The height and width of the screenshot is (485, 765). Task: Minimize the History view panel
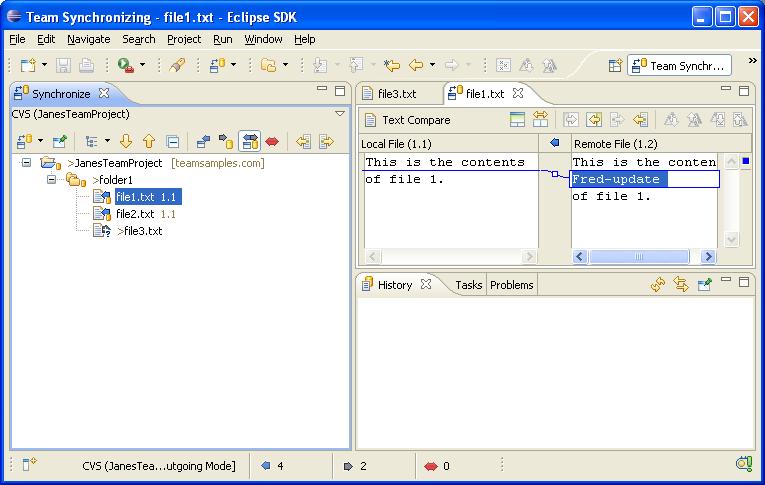point(726,280)
